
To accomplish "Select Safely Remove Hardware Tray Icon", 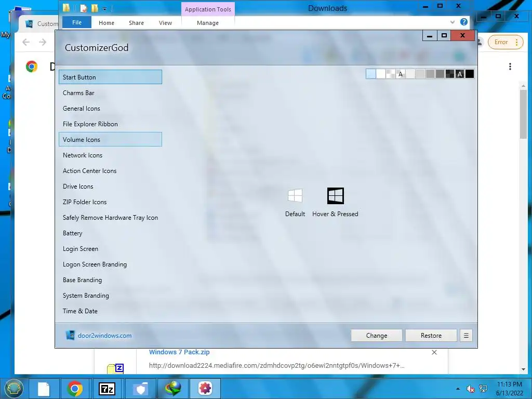I will click(110, 218).
